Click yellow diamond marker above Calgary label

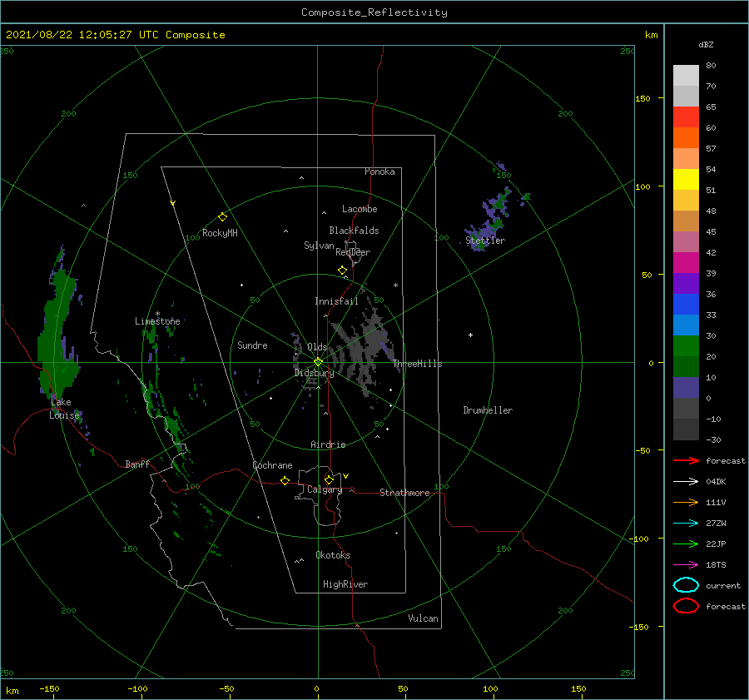point(329,479)
